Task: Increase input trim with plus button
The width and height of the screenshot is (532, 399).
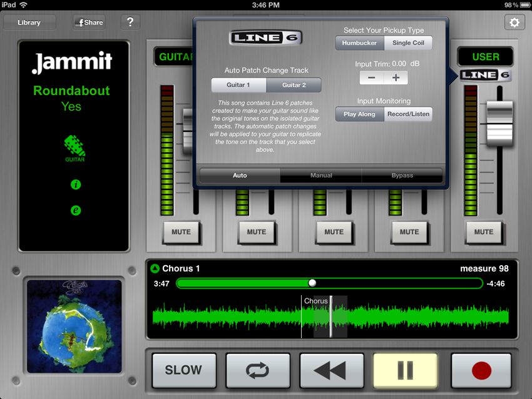Action: pos(396,78)
